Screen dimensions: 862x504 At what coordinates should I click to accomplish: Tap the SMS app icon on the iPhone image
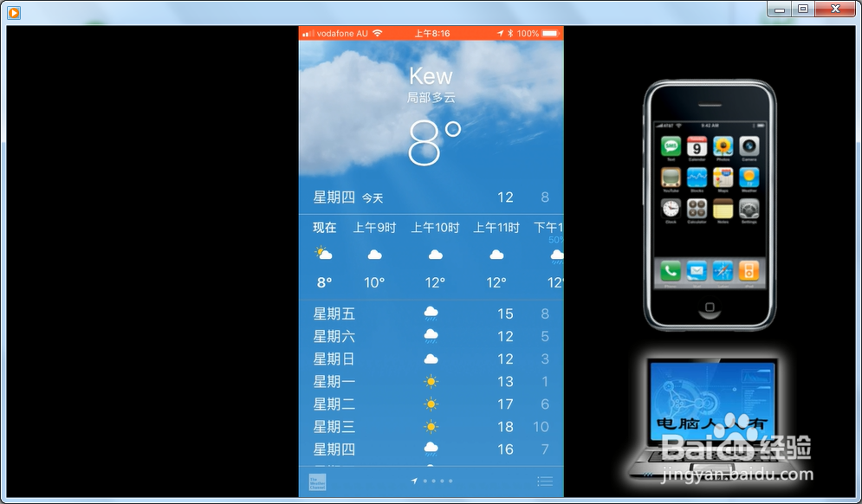pos(671,146)
